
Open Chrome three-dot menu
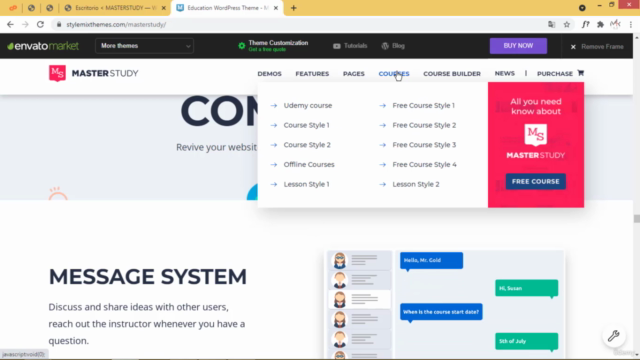pos(631,24)
